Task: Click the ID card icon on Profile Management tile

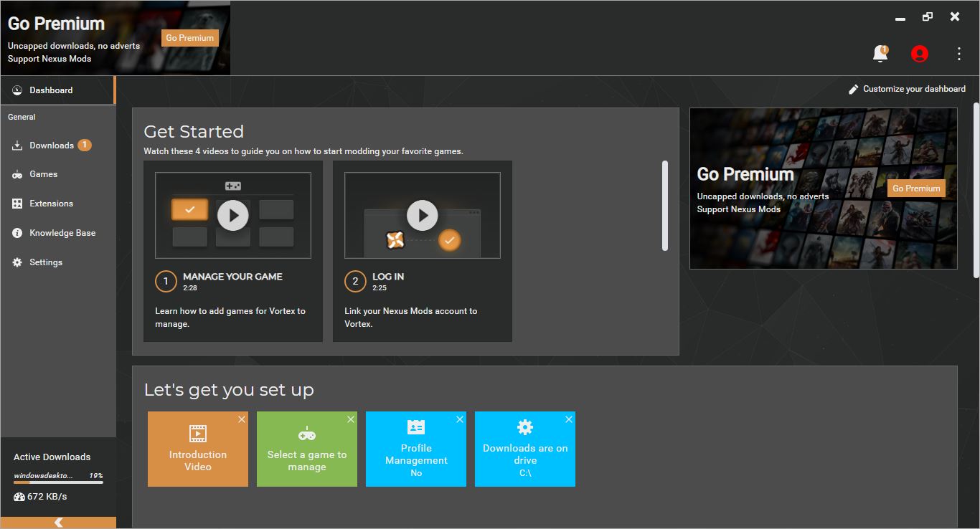Action: pyautogui.click(x=416, y=427)
